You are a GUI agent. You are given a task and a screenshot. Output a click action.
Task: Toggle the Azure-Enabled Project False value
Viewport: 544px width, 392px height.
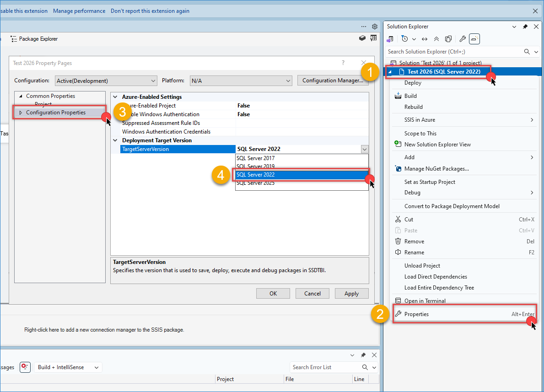coord(243,105)
